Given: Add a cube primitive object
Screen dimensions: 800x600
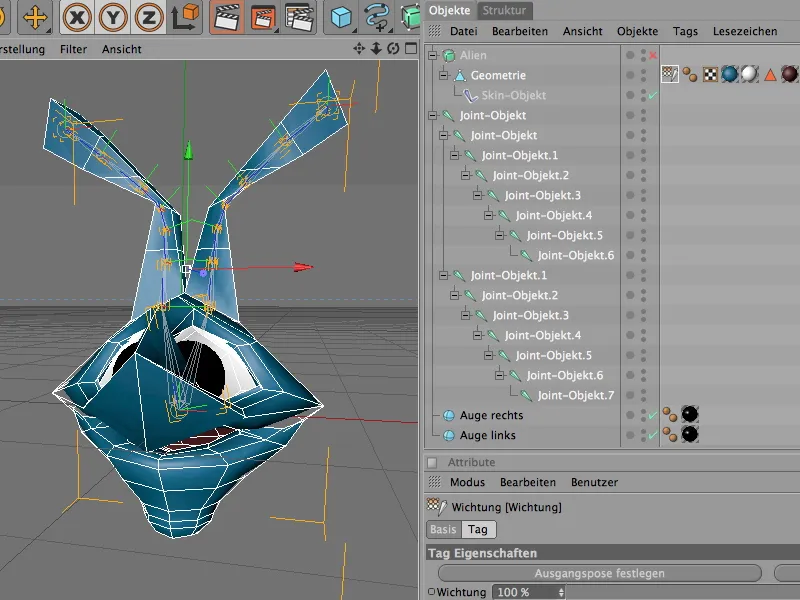Looking at the screenshot, I should 341,17.
